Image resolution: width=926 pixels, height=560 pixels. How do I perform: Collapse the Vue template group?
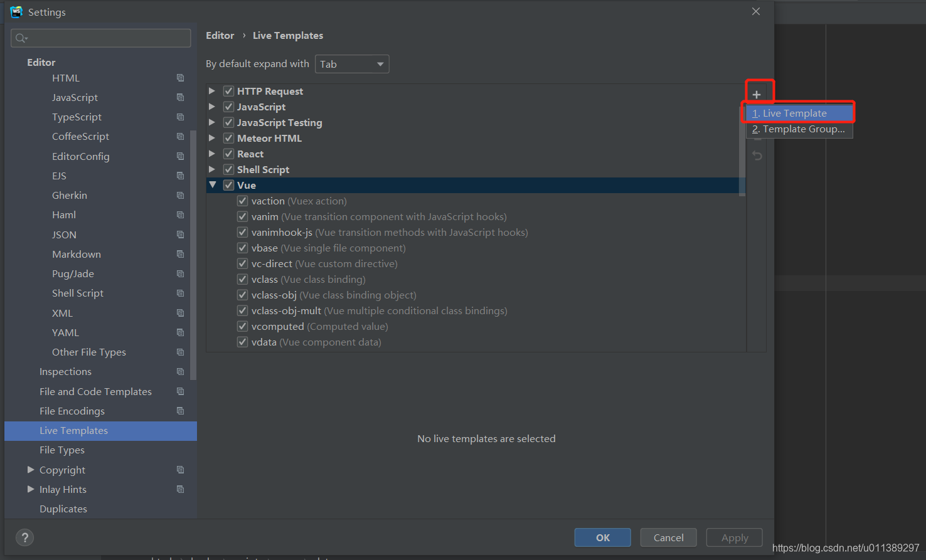coord(213,185)
